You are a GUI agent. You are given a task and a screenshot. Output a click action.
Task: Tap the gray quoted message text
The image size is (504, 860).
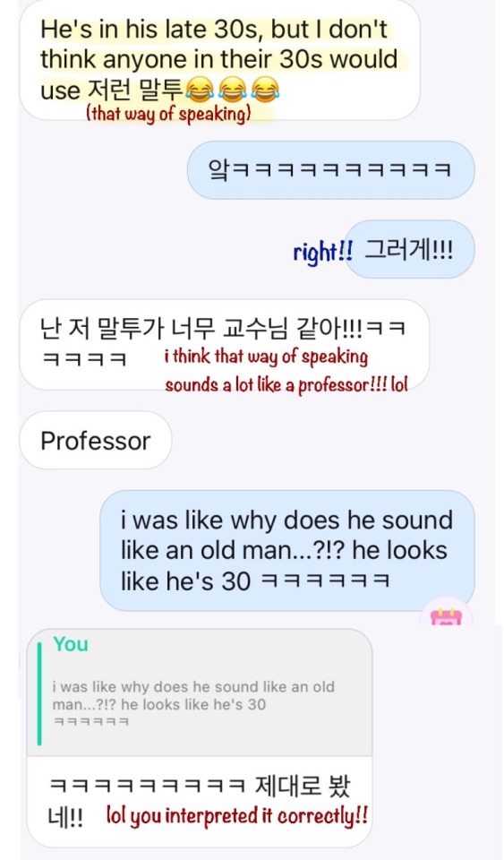click(193, 704)
